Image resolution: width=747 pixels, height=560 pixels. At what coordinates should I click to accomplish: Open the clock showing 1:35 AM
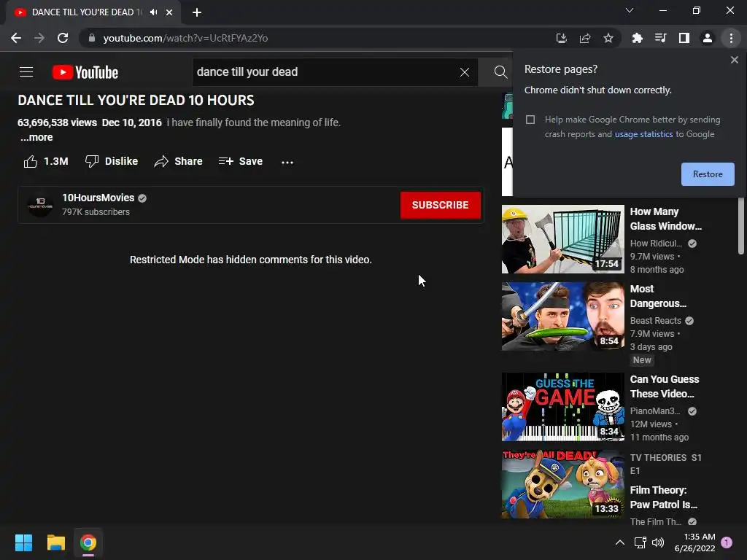[695, 542]
